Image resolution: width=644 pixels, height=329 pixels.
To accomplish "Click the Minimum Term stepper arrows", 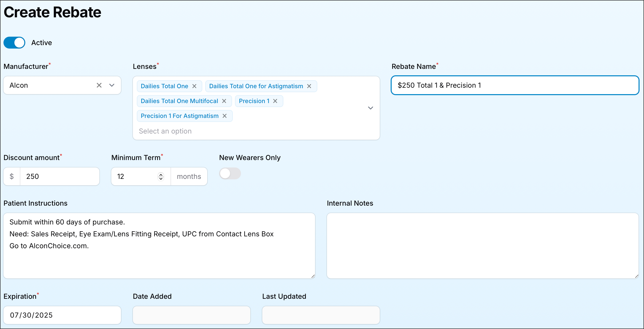I will click(161, 176).
